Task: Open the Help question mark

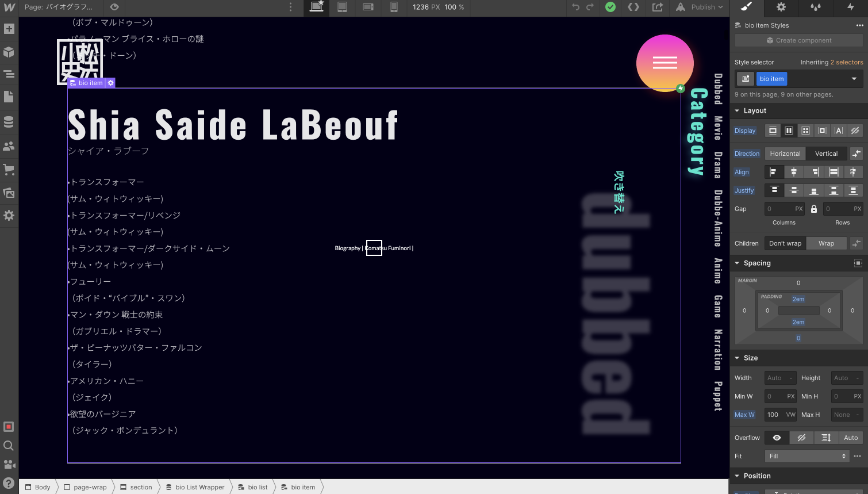Action: tap(9, 484)
